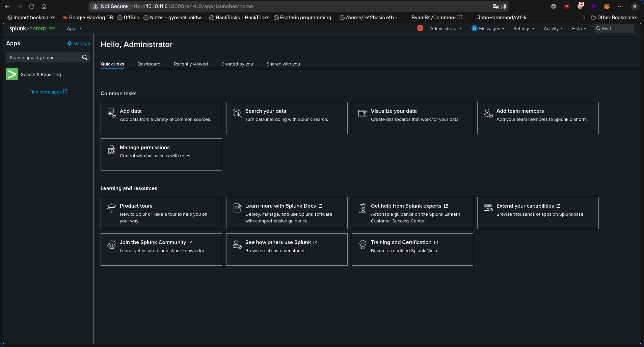Click the MetaMask fox extension icon

[x=607, y=6]
